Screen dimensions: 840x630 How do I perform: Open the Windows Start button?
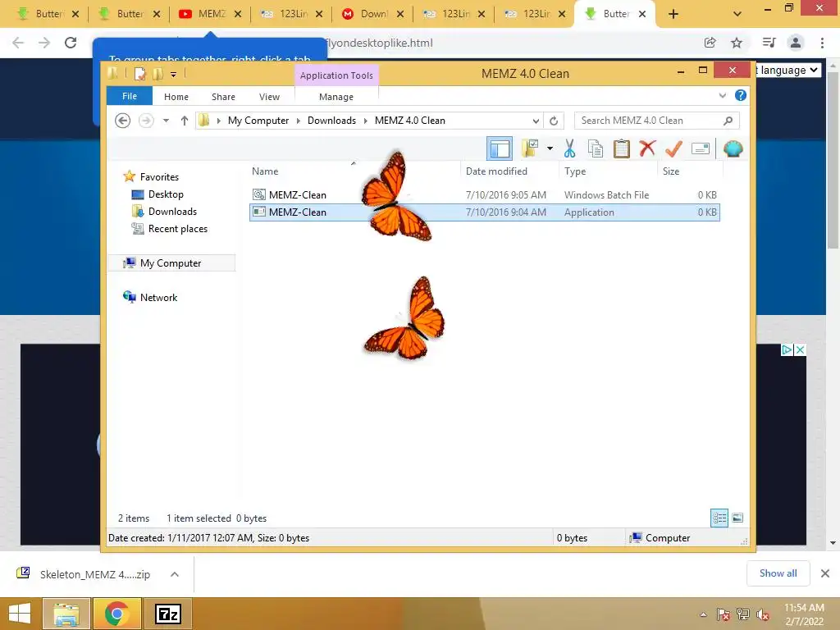coord(20,614)
